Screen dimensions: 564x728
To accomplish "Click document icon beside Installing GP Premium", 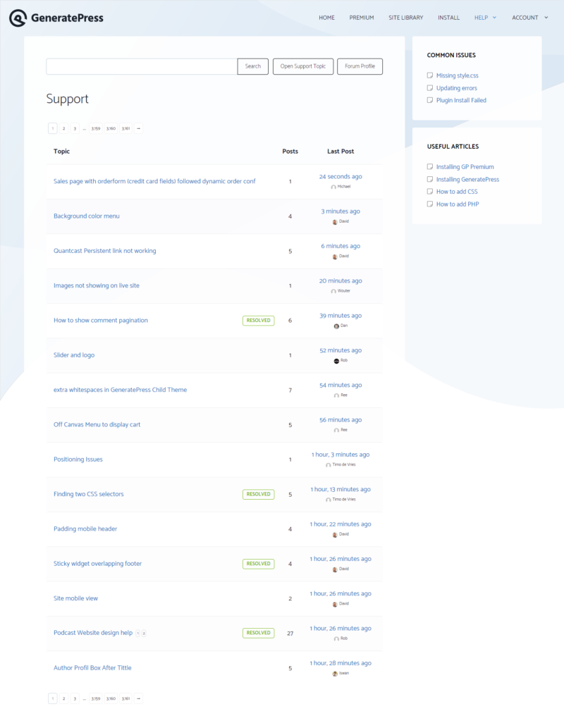I will pos(430,167).
